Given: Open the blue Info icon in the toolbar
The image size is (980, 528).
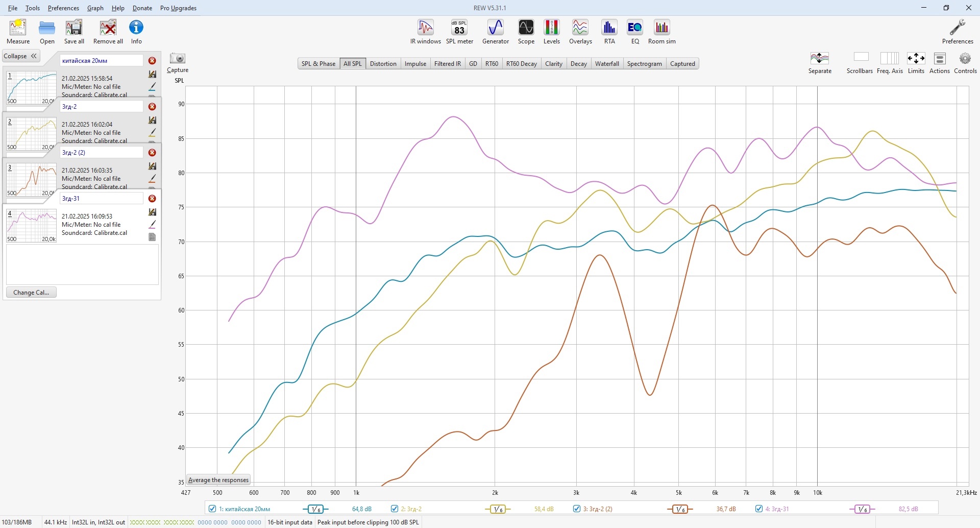Looking at the screenshot, I should click(136, 28).
